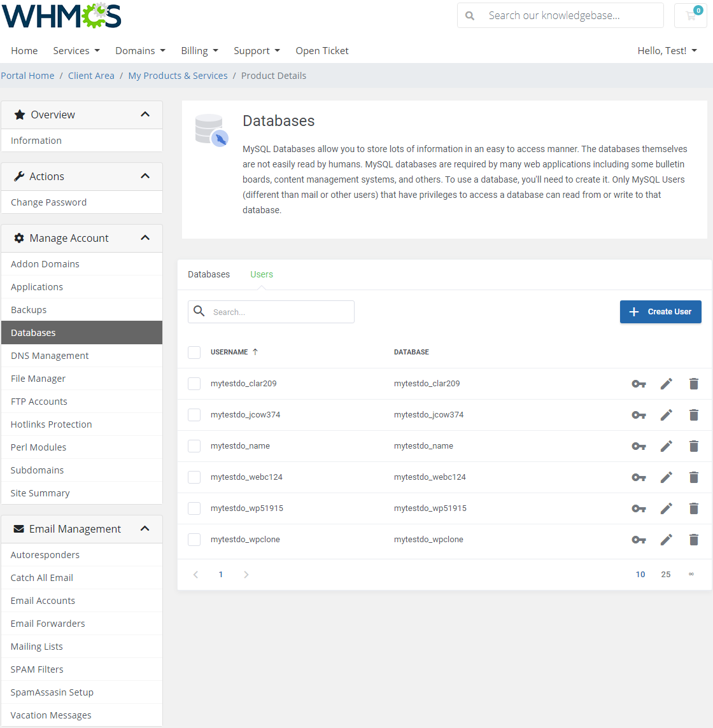Select the mytestdo_name row checkbox

[x=194, y=445]
